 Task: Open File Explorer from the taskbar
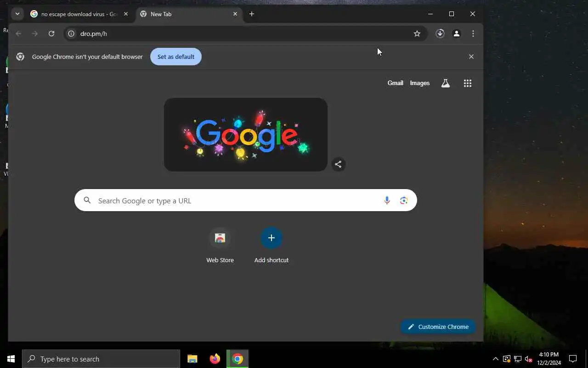click(192, 359)
